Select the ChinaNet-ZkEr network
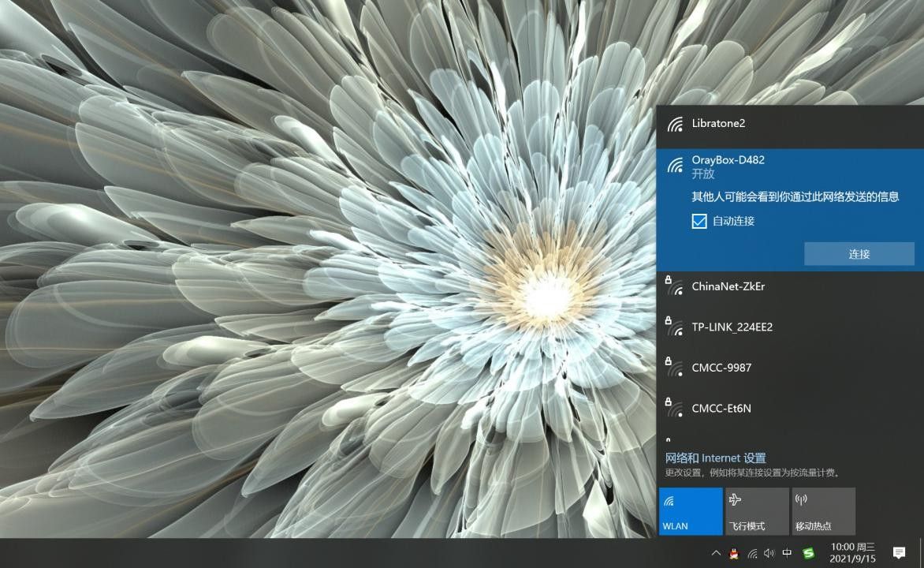This screenshot has width=924, height=568. (790, 286)
